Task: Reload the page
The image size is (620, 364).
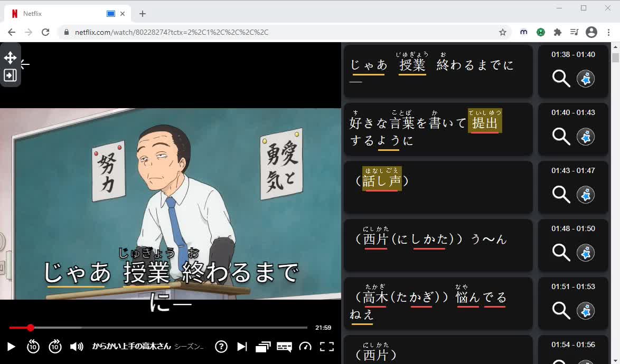Action: tap(45, 32)
